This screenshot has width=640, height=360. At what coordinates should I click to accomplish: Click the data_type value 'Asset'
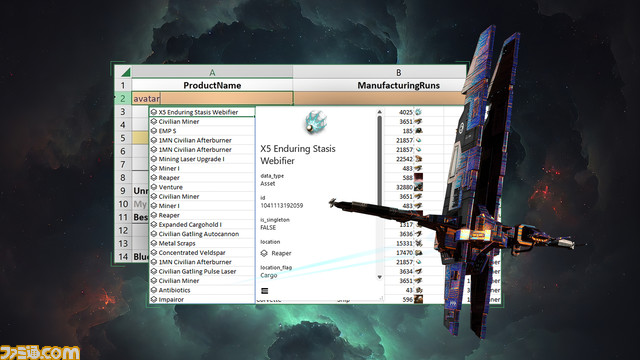coord(268,184)
